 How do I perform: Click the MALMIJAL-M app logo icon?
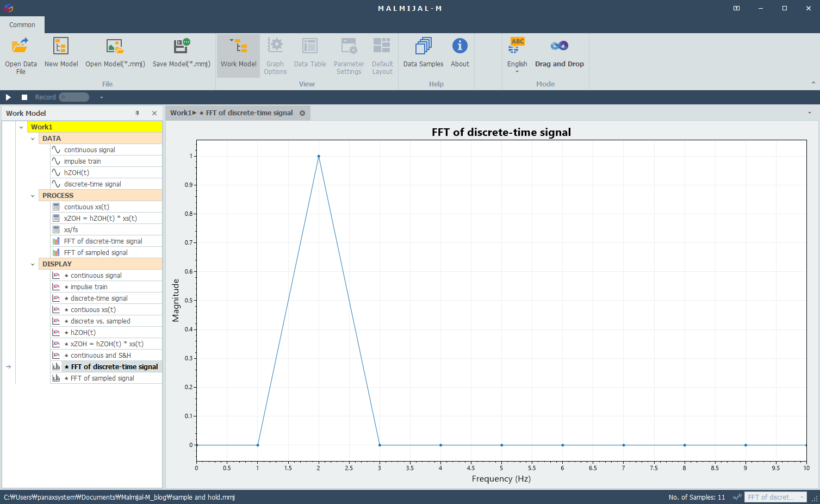point(8,8)
